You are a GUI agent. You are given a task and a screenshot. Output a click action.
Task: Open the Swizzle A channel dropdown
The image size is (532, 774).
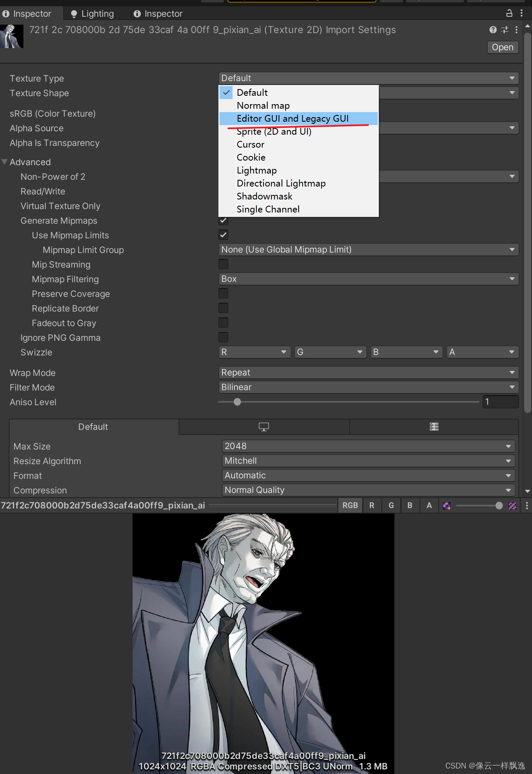[x=483, y=352]
